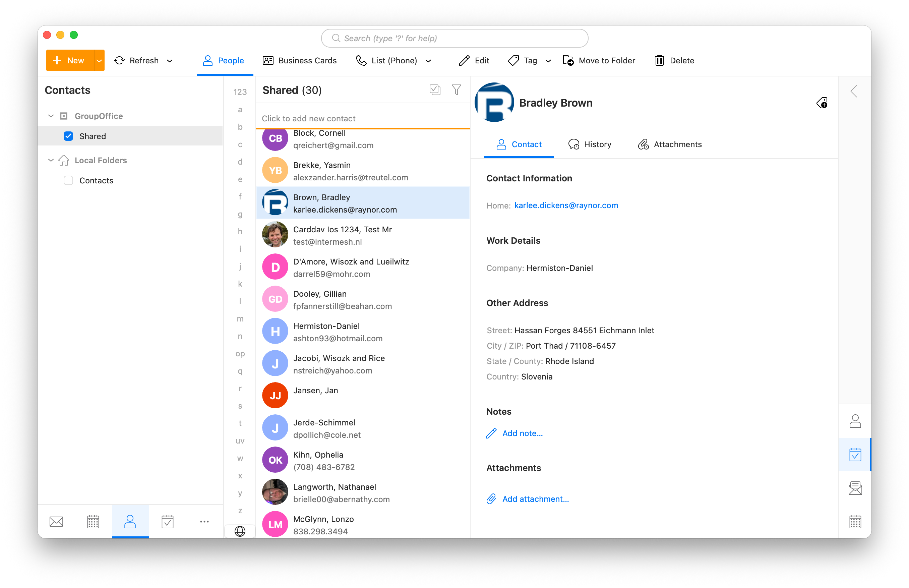This screenshot has height=588, width=909.
Task: Click the filter icon above the contact list
Action: (x=457, y=90)
